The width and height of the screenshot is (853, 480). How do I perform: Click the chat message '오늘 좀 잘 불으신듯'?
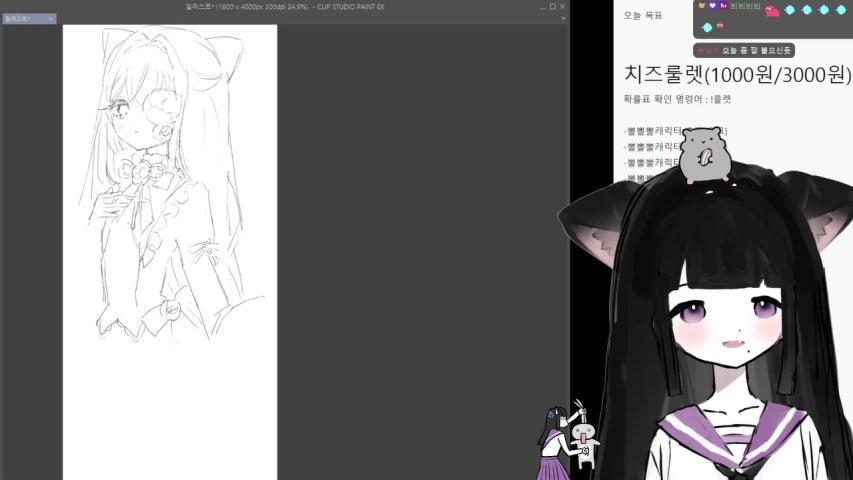(x=757, y=50)
